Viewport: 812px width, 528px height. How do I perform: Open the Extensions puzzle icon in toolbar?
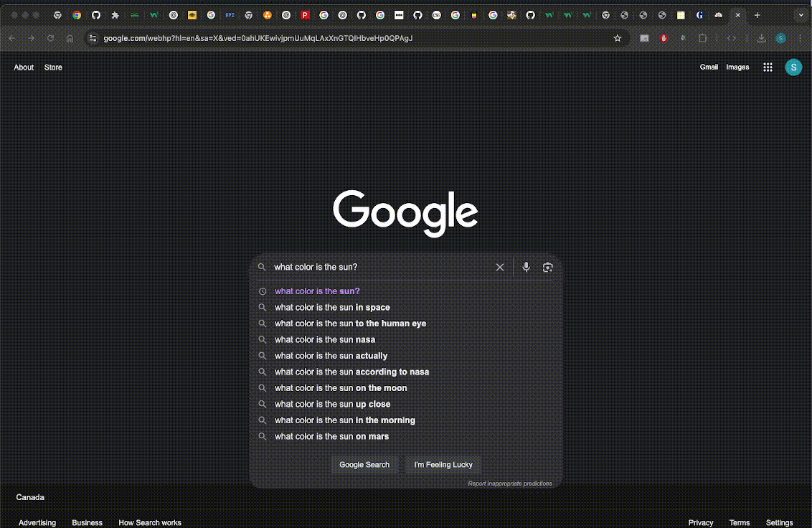703,38
